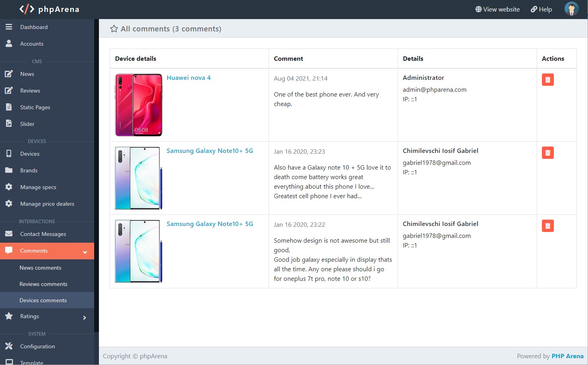The image size is (588, 365).
Task: Click the Accounts user icon
Action: pos(9,44)
